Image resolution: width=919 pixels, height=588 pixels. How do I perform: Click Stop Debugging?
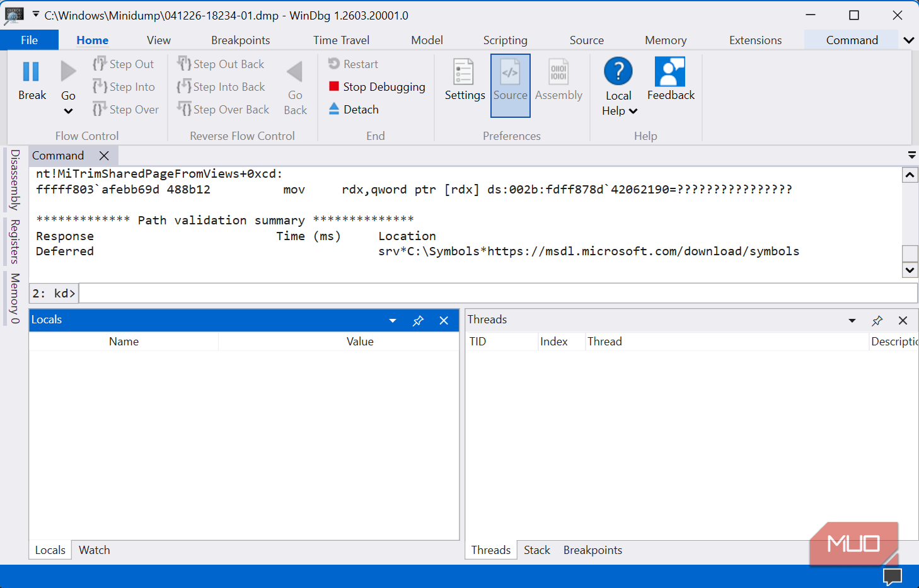click(377, 86)
